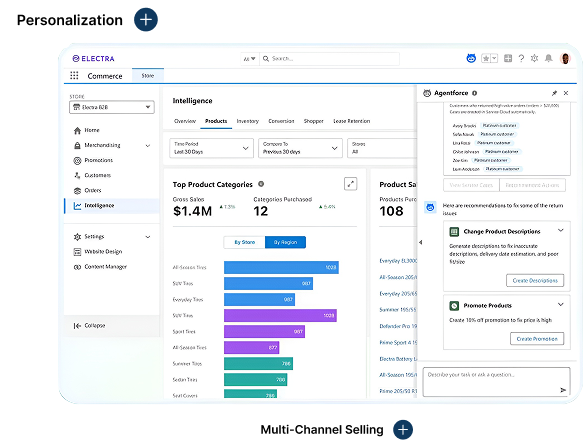
Task: Open the app launcher grid icon
Action: coord(74,76)
